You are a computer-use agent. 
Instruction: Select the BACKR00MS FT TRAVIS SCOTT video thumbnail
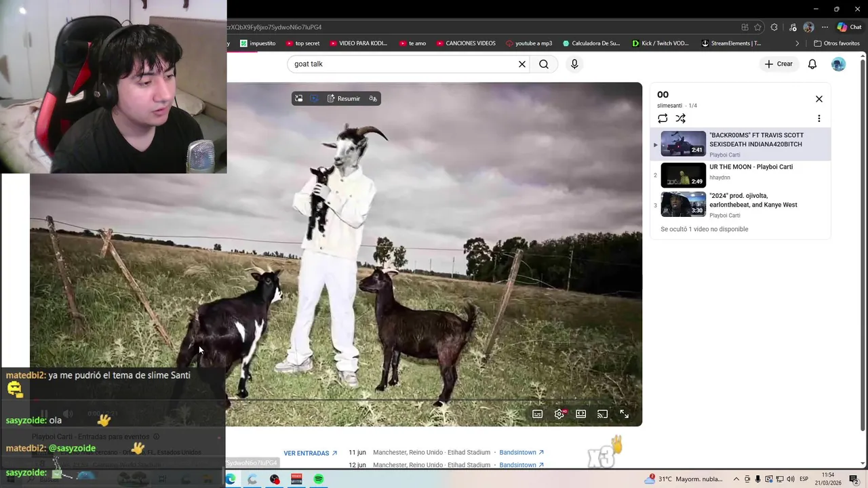point(683,144)
